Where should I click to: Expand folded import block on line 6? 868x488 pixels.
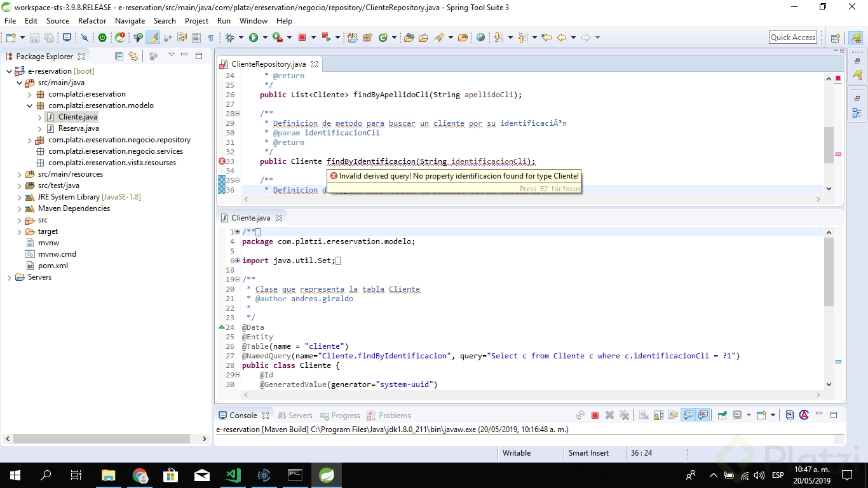point(237,261)
